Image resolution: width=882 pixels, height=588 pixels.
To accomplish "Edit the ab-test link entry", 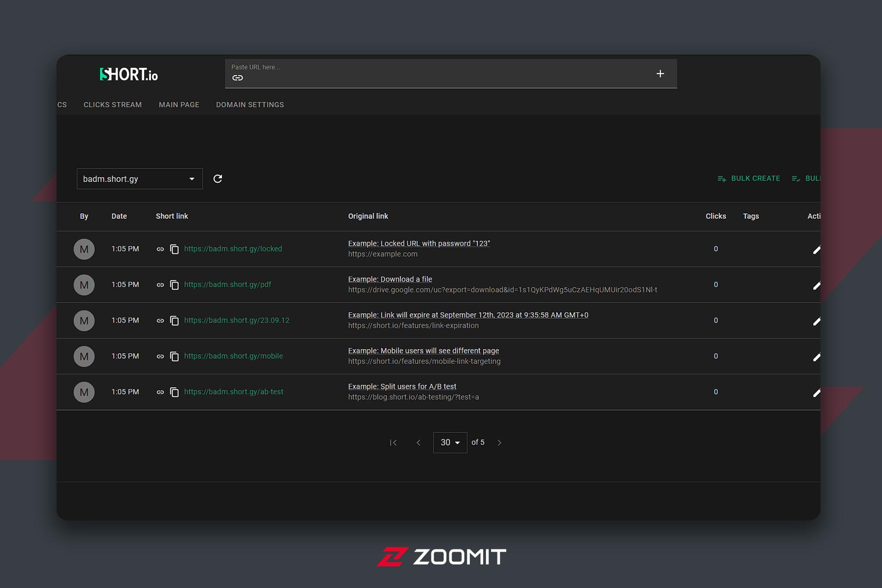I will point(816,393).
